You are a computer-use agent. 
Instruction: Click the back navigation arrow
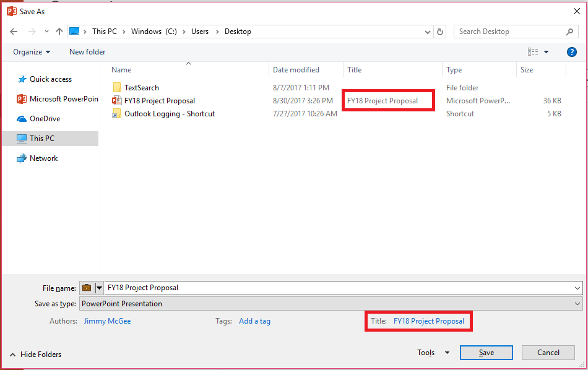tap(13, 31)
